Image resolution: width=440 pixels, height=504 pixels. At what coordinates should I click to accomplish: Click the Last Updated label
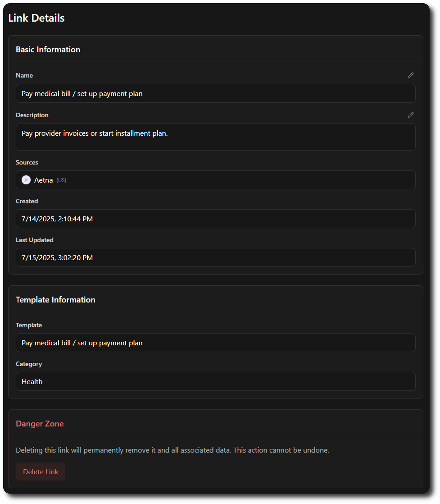(35, 240)
